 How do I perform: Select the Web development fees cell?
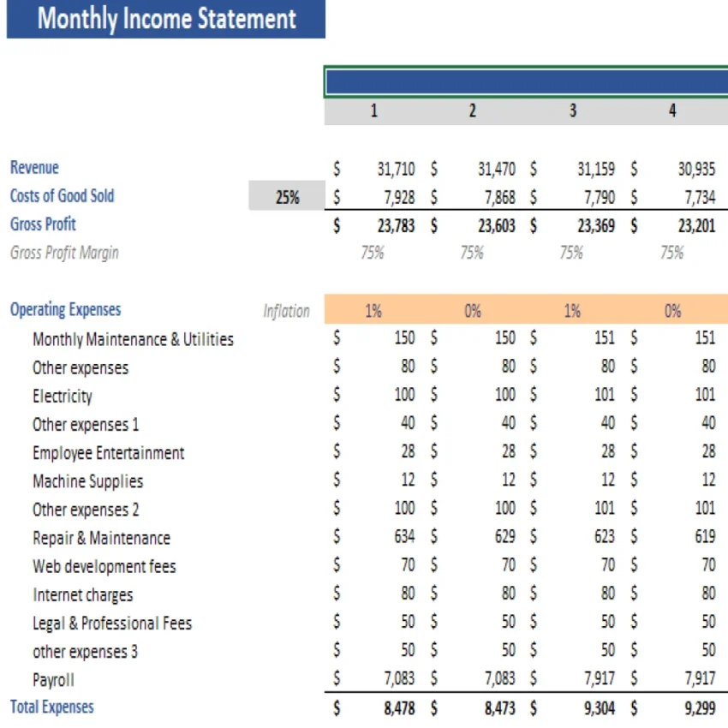point(104,566)
